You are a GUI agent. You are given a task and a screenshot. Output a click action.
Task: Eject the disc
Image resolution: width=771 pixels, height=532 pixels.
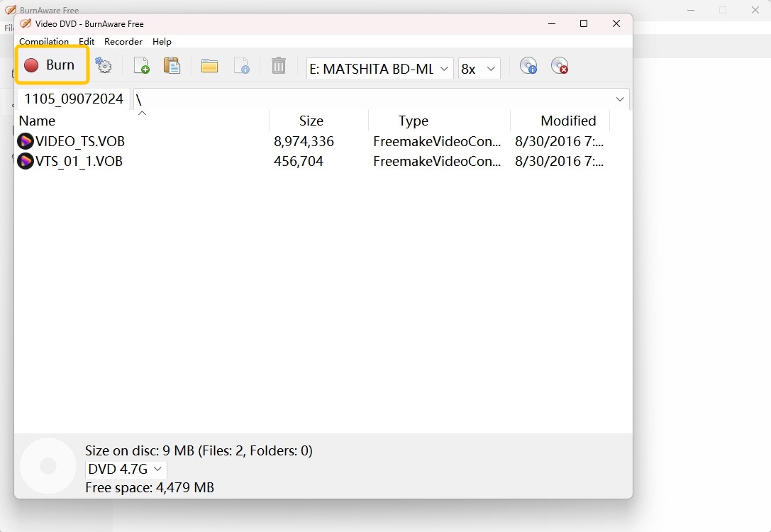(x=560, y=65)
